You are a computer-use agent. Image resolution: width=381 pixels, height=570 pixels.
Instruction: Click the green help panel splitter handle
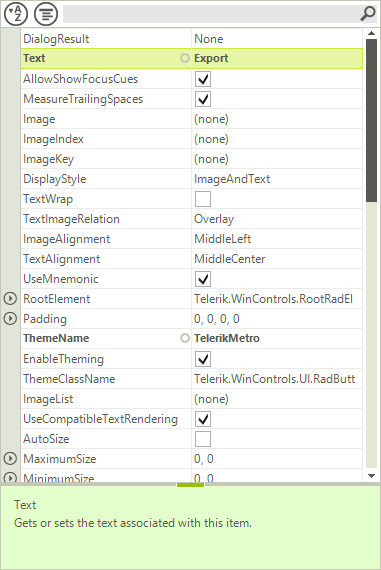pyautogui.click(x=190, y=485)
